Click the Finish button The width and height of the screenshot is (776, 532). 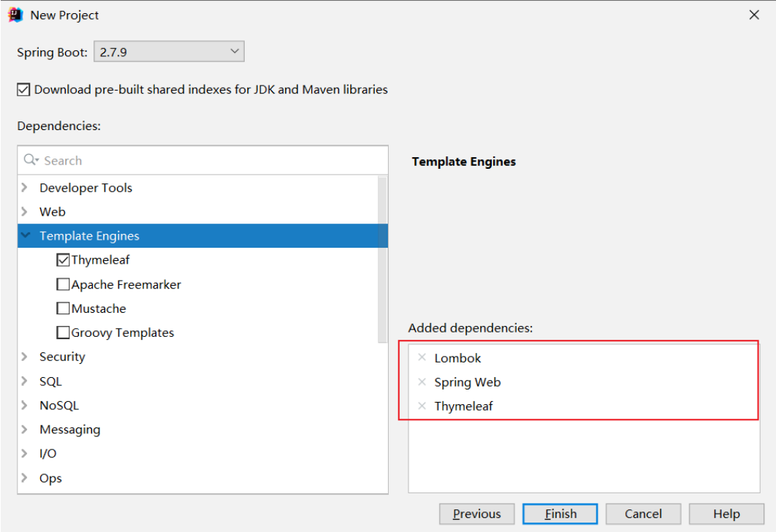click(x=560, y=514)
